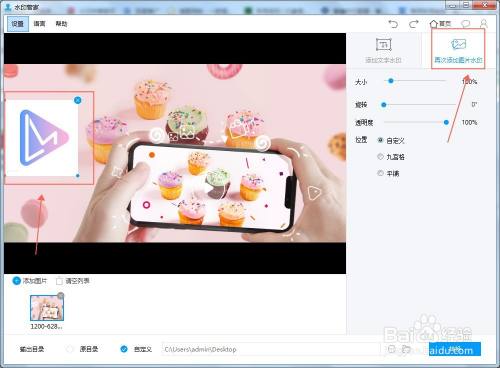Go to the 首页 home page
The height and width of the screenshot is (368, 500).
point(440,24)
